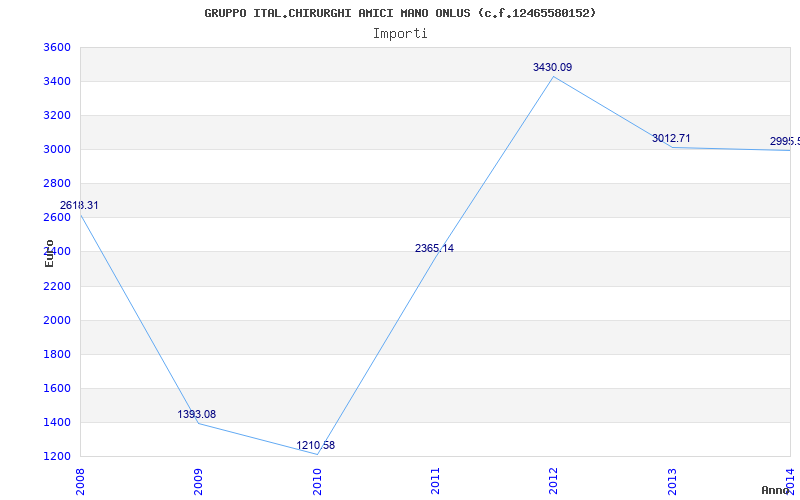Click the Importi subtitle
Screen dimensions: 800x500
[400, 34]
